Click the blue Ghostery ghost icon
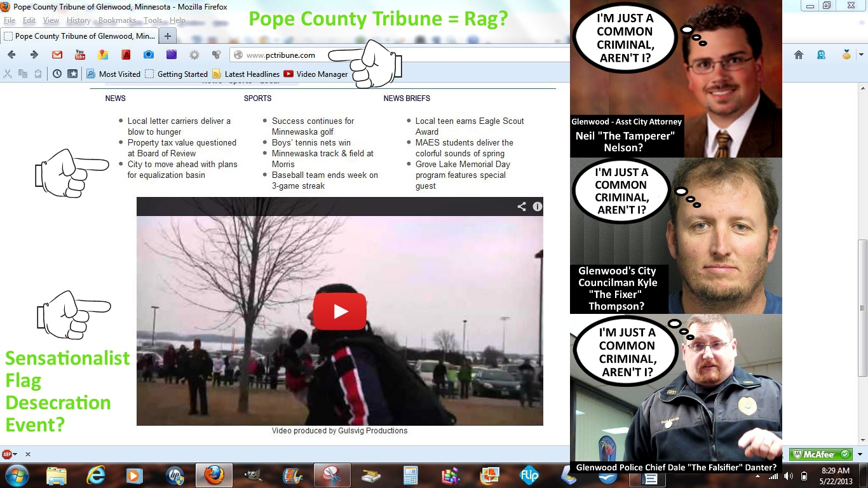Viewport: 868px width, 488px height. pos(822,55)
